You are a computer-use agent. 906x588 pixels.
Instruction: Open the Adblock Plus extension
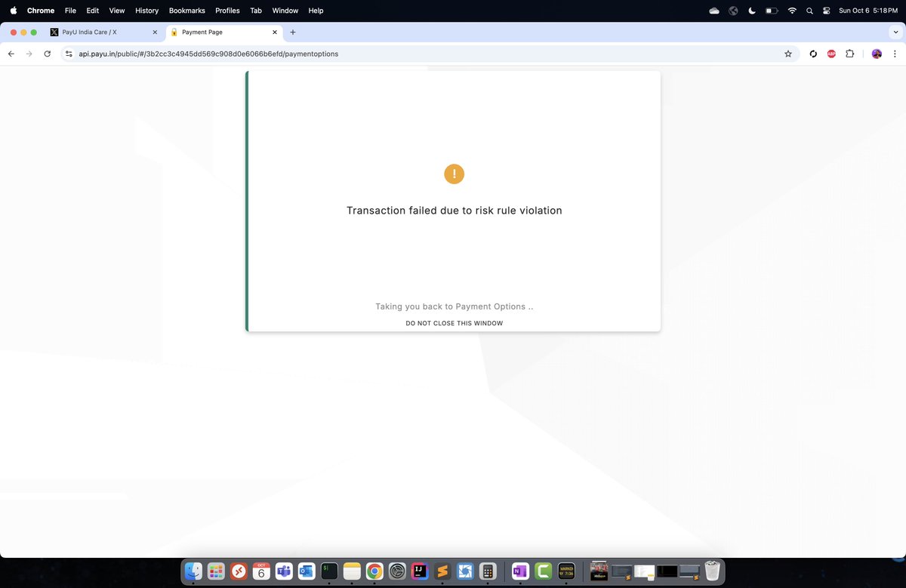click(831, 54)
